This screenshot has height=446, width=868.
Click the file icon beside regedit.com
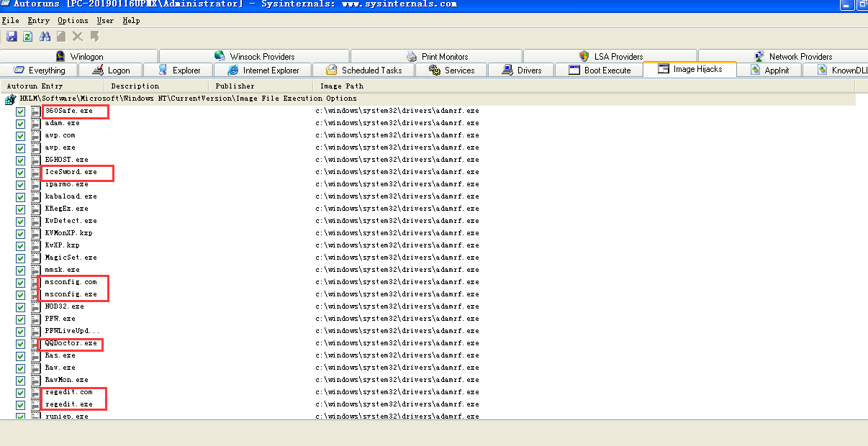(x=35, y=393)
